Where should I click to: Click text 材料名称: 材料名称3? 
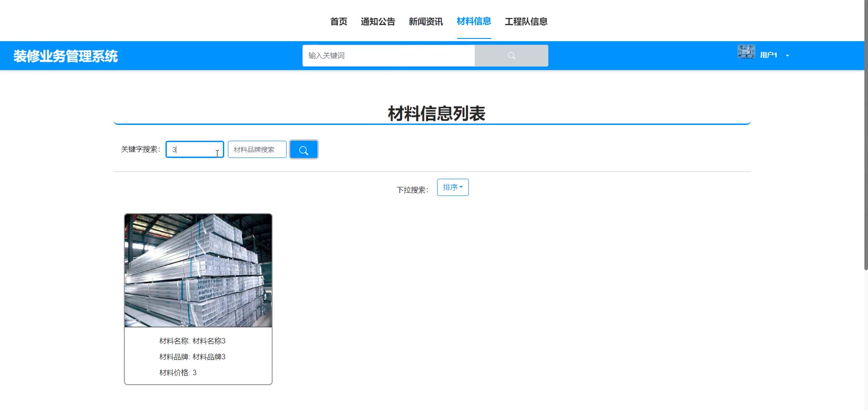click(x=192, y=341)
